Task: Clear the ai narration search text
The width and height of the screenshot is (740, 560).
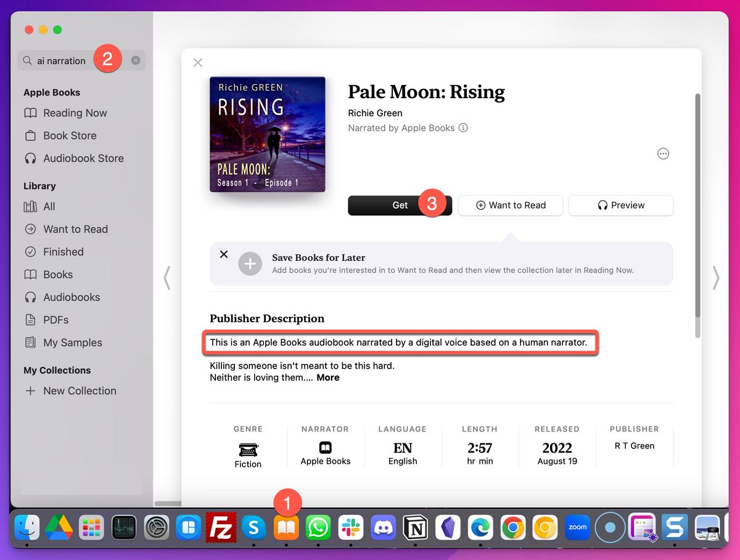Action: tap(136, 60)
